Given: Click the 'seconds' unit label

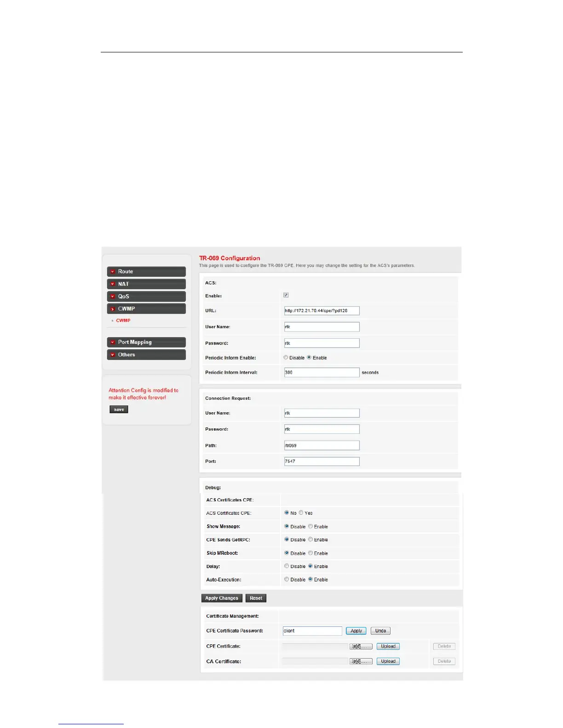Looking at the screenshot, I should point(370,373).
